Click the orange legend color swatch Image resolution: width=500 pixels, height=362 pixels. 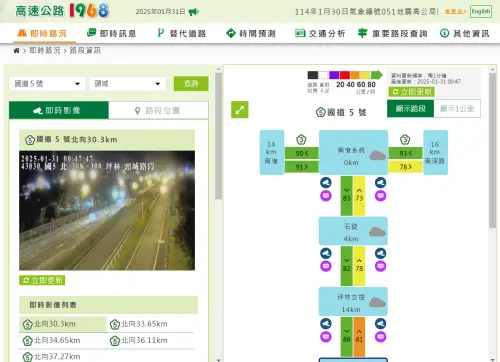(x=355, y=75)
